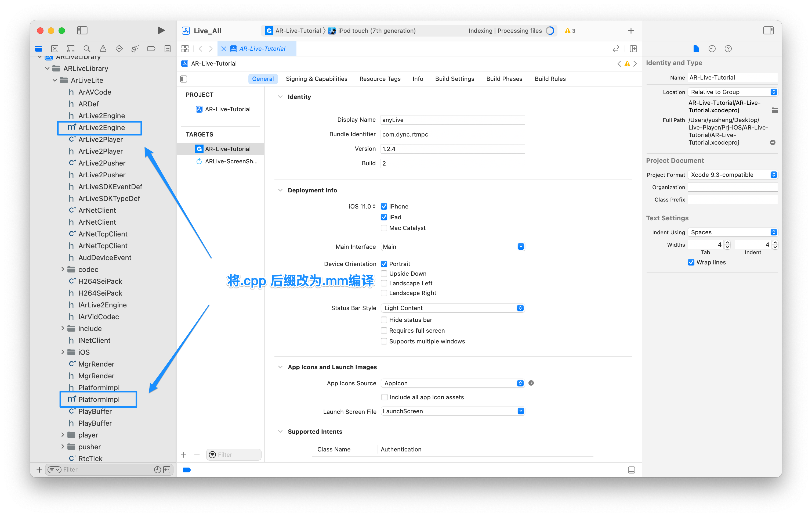The height and width of the screenshot is (517, 812).
Task: Open Location Relative to Group dropdown
Action: 733,92
